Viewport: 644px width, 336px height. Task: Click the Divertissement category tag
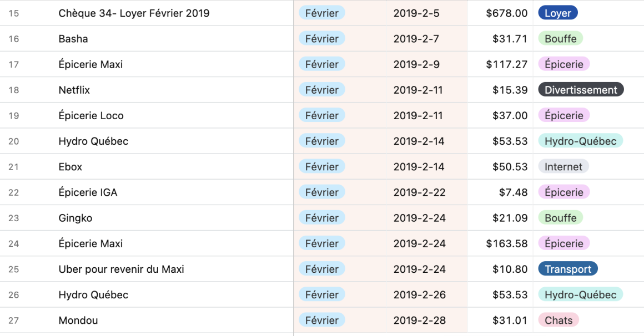pos(581,90)
